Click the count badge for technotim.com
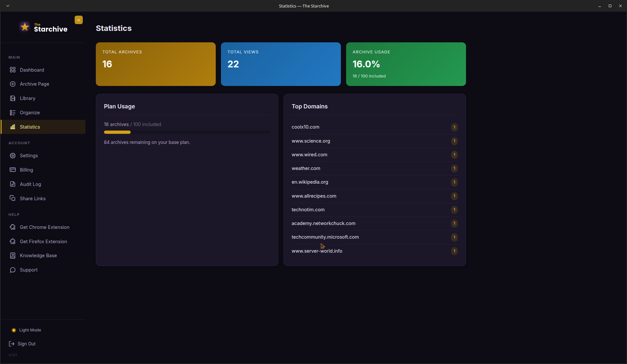Screen dimensions: 627x364 tap(454, 210)
